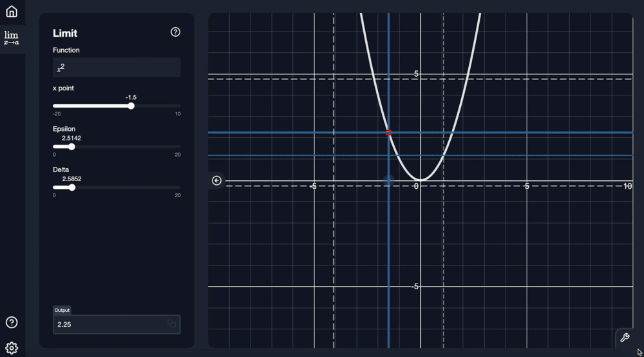Go to the Home page icon
644x357 pixels.
[x=12, y=11]
